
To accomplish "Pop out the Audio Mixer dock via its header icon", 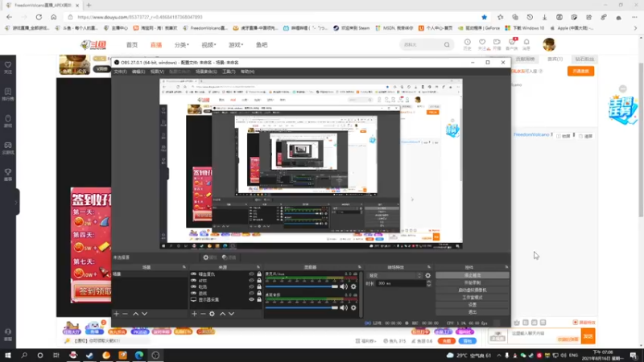I will [x=359, y=267].
